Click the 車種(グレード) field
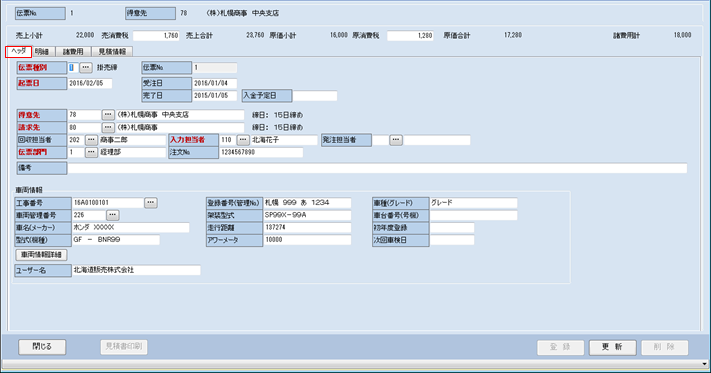Image resolution: width=711 pixels, height=373 pixels. click(473, 203)
